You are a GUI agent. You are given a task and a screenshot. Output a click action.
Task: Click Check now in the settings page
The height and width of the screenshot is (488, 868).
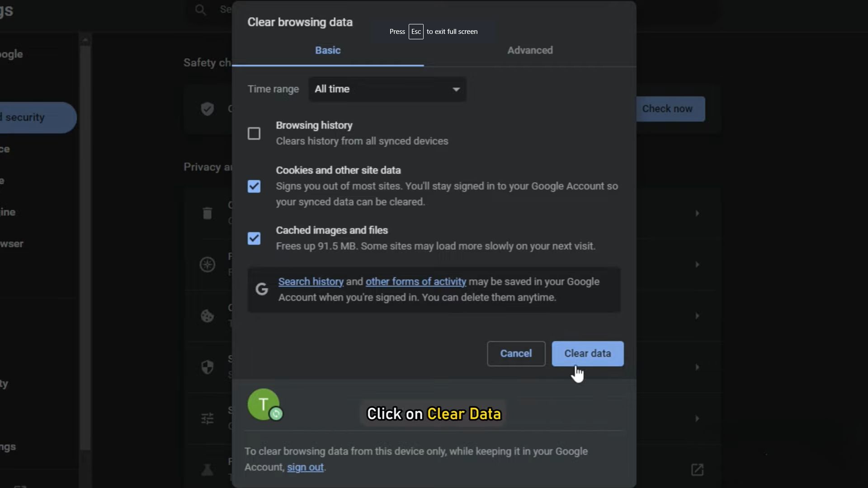tap(670, 109)
